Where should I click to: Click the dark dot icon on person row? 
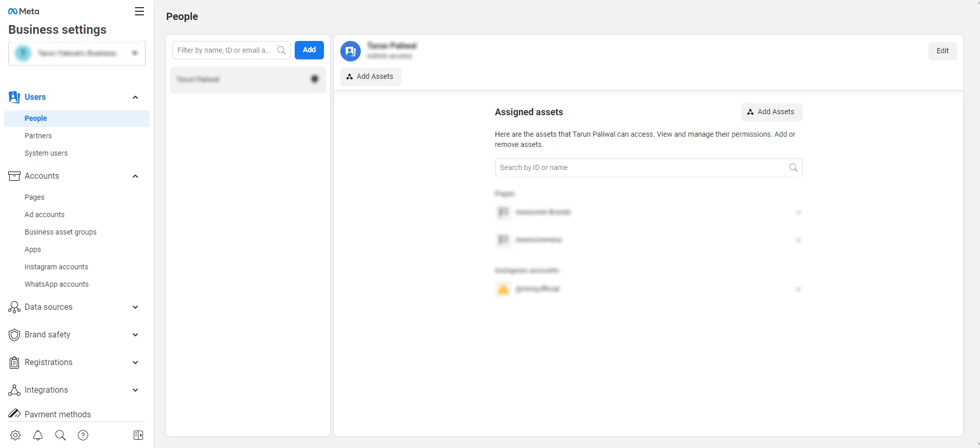coord(315,79)
